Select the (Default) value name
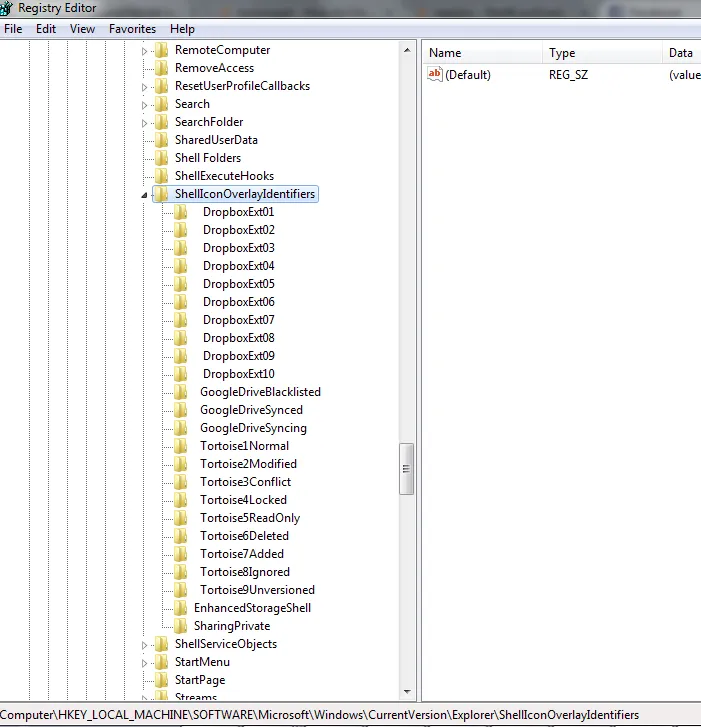 click(x=468, y=75)
